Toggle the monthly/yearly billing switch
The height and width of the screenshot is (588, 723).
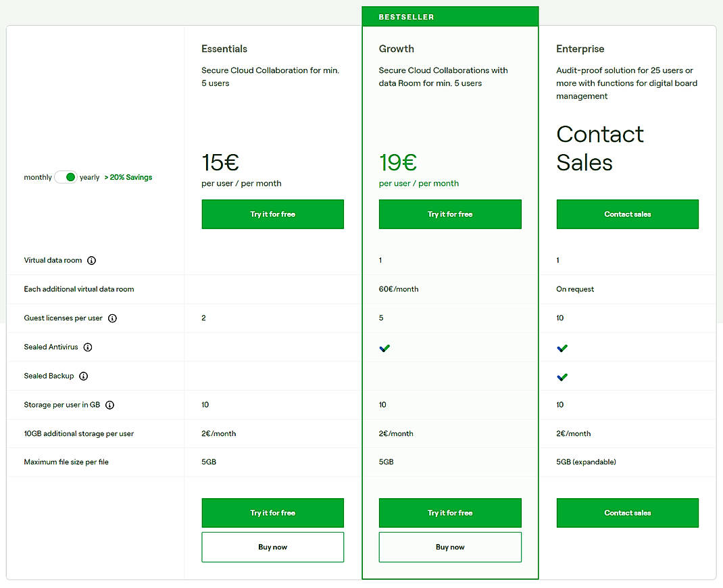point(66,177)
